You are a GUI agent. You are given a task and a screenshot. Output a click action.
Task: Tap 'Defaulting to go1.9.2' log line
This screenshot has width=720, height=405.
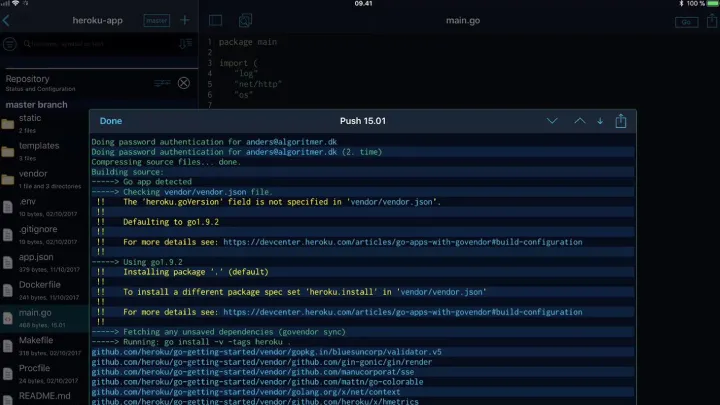pos(171,222)
